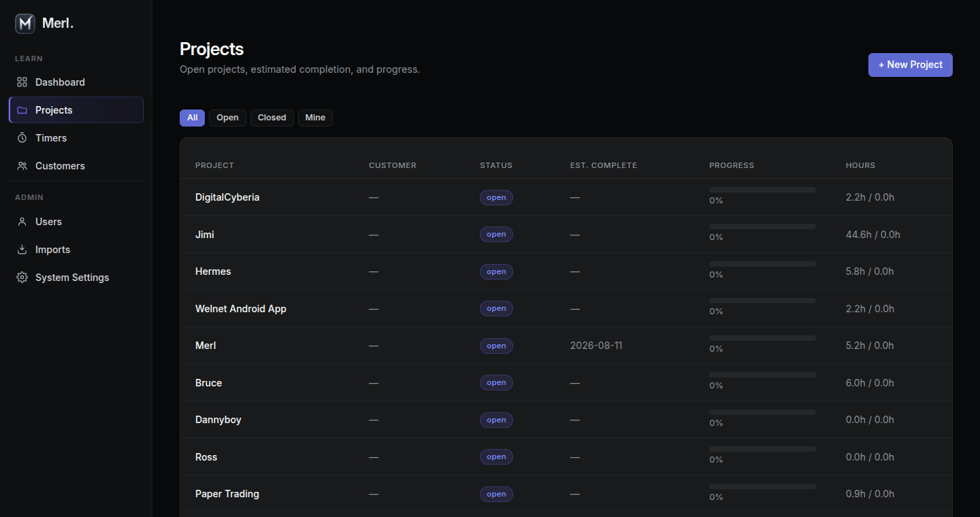Open Customers page label in sidebar
Image resolution: width=980 pixels, height=517 pixels.
[60, 166]
